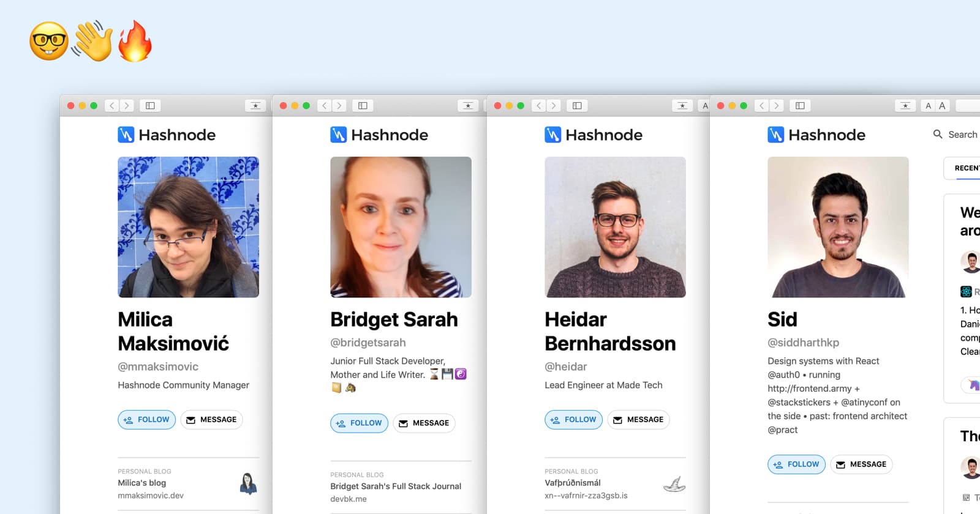
Task: Send a message to Sid
Action: [x=861, y=464]
